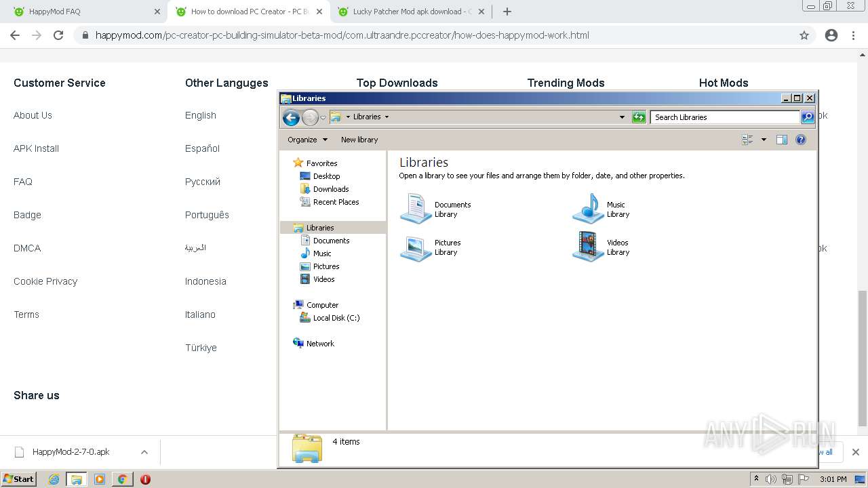Choose Türkiye language link
Image resolution: width=868 pixels, height=488 pixels.
(x=201, y=348)
